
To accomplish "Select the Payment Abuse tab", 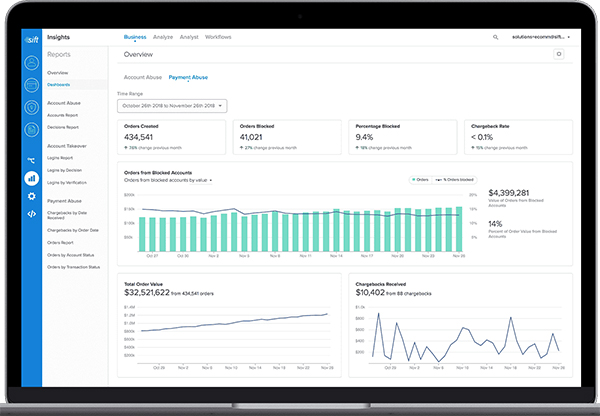I will click(188, 77).
